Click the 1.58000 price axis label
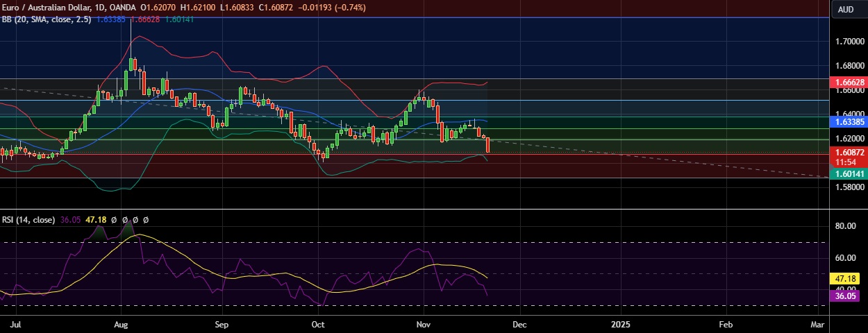The height and width of the screenshot is (333, 868). 849,188
